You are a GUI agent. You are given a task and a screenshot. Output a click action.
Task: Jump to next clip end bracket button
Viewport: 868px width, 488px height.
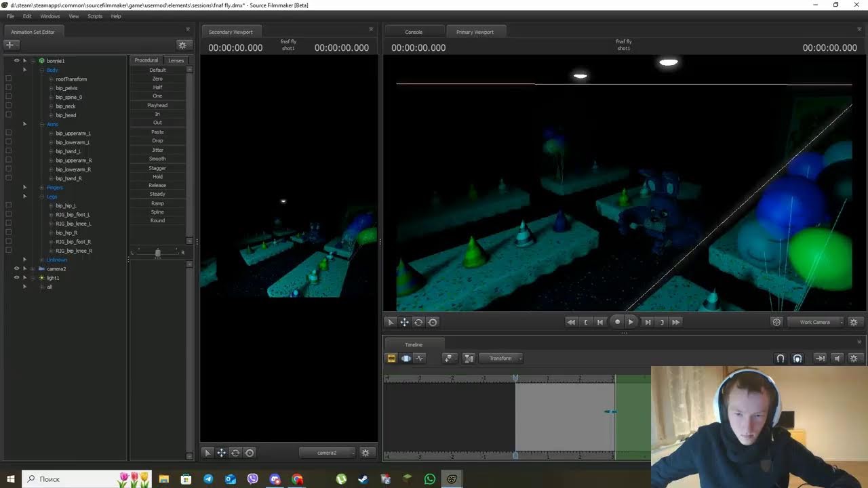click(x=662, y=322)
